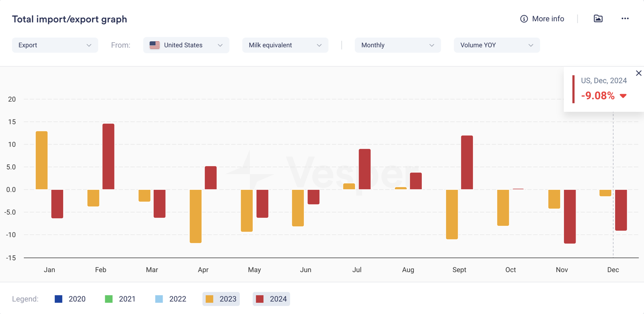Open the Volume YOY metric dropdown
The height and width of the screenshot is (314, 644).
click(x=497, y=45)
